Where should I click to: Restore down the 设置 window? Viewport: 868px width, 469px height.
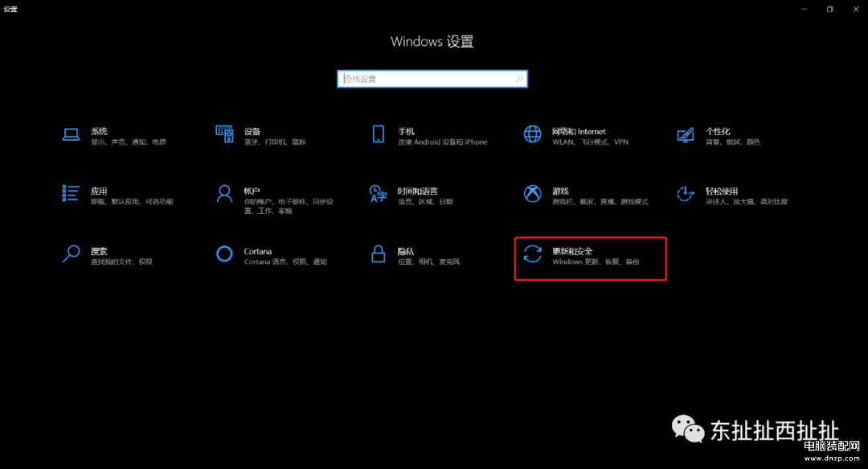pos(829,9)
